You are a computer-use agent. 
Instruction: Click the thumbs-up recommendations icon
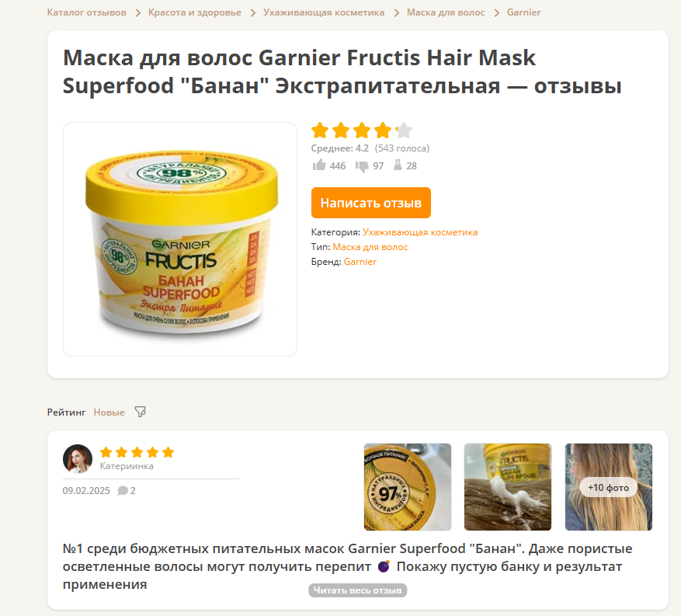click(x=319, y=165)
